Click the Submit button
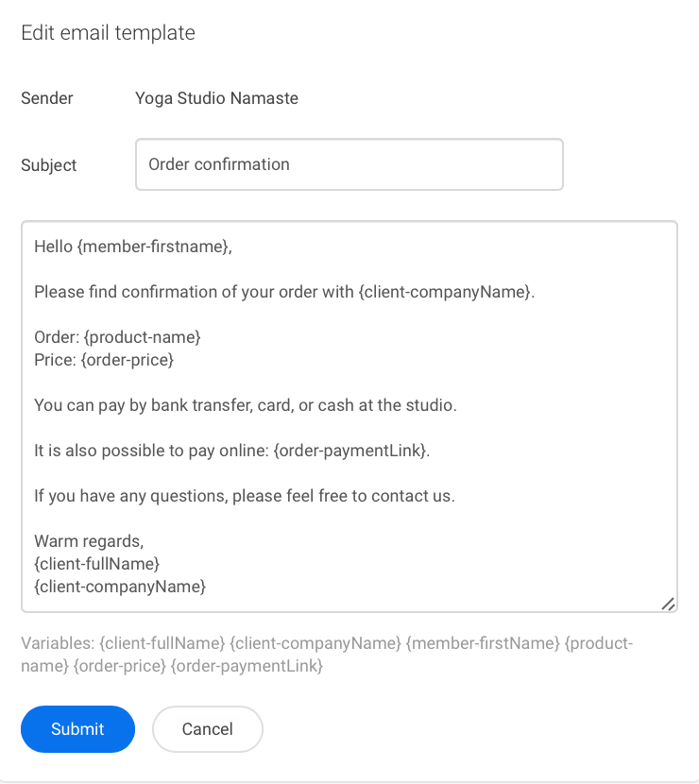The width and height of the screenshot is (699, 784). (77, 729)
